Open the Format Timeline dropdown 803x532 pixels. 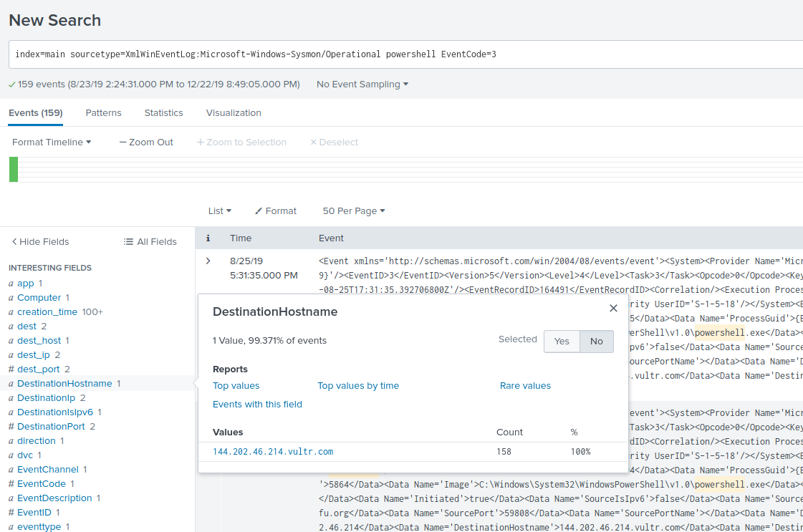click(x=51, y=142)
